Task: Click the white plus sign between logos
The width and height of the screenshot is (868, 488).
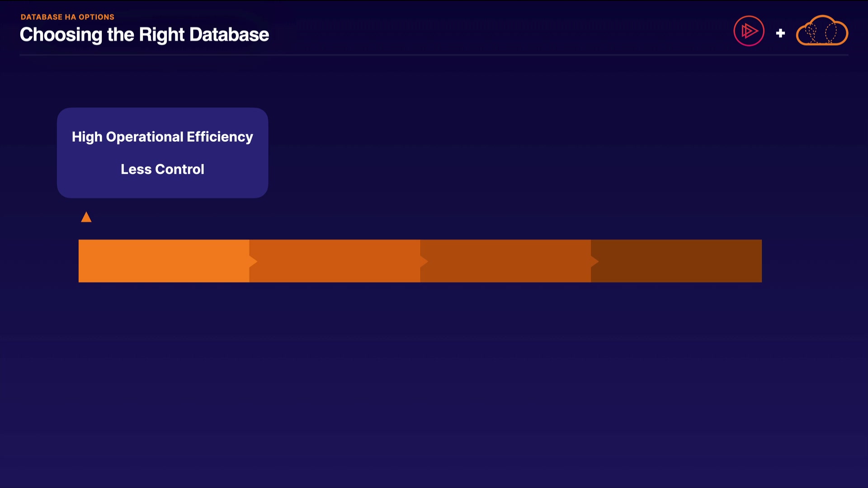Action: point(780,33)
